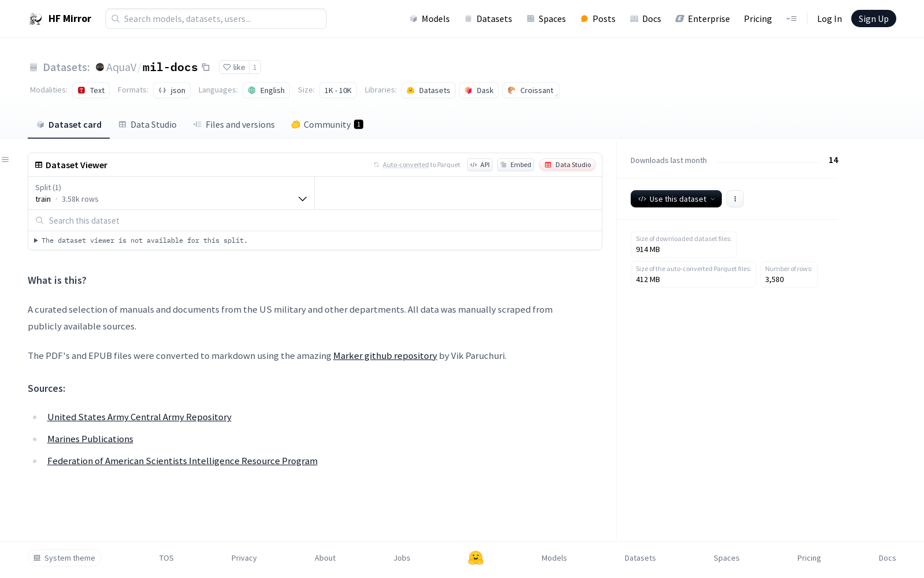
Task: Click the About footer link
Action: click(x=325, y=558)
